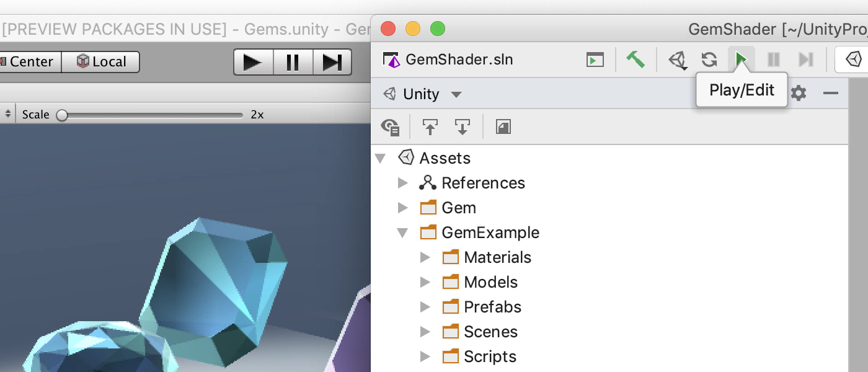
Task: Build the solution with the hammer icon
Action: coord(635,60)
